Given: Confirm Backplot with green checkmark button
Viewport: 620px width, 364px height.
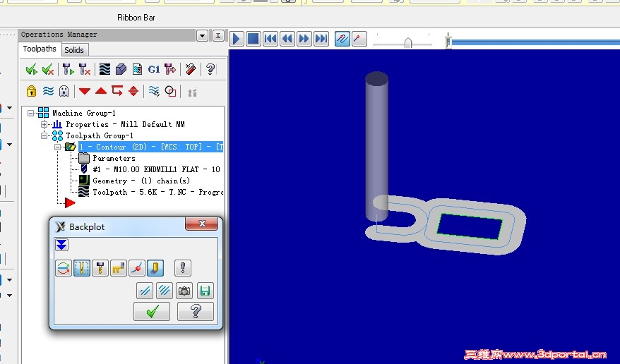Looking at the screenshot, I should click(x=152, y=312).
